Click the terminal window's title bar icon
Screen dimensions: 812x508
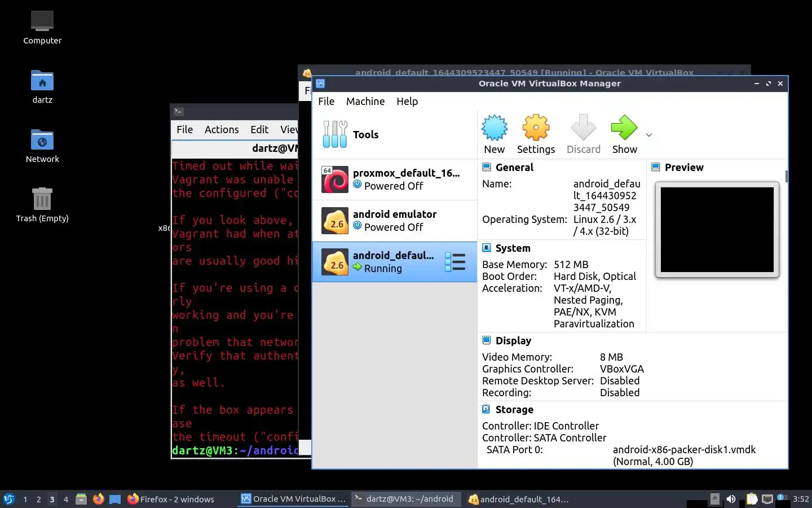tap(178, 111)
